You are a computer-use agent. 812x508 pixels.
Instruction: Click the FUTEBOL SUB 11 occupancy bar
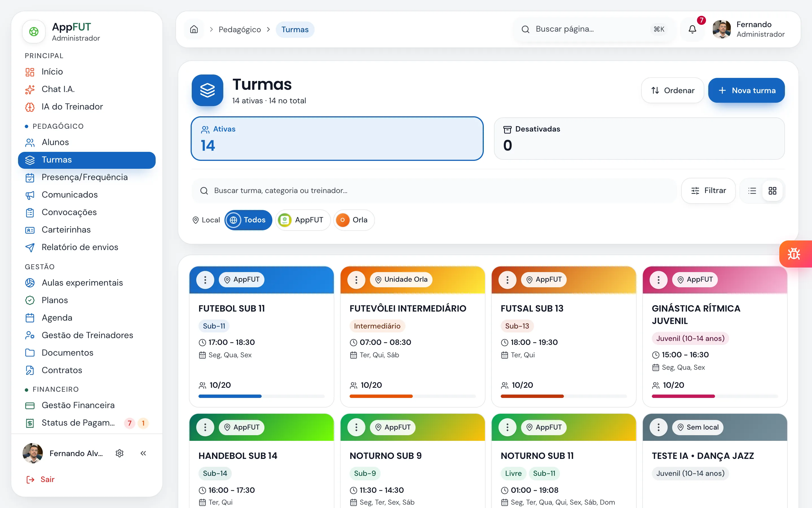261,396
